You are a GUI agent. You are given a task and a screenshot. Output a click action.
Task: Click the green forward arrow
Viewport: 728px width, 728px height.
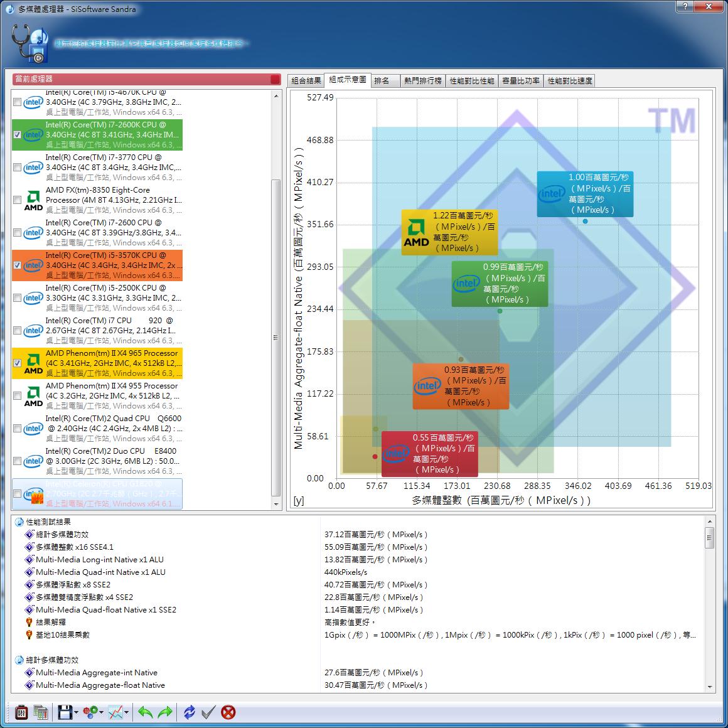coord(165,712)
